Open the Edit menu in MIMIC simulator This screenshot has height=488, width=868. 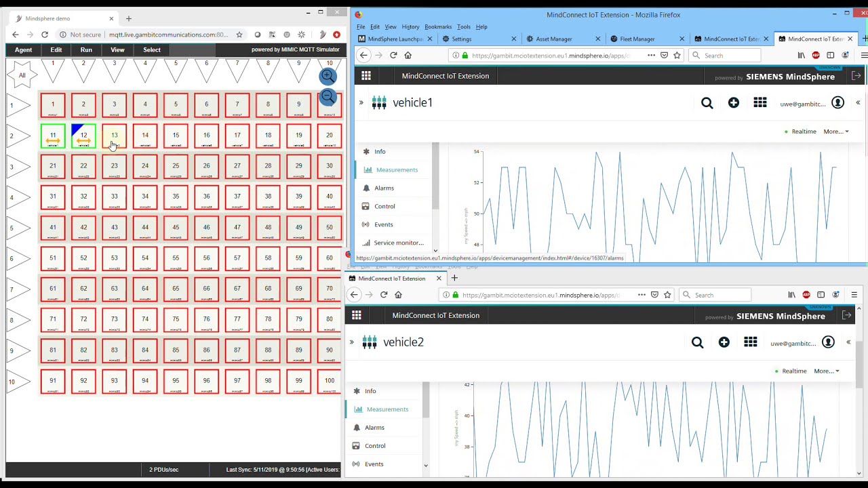tap(56, 49)
